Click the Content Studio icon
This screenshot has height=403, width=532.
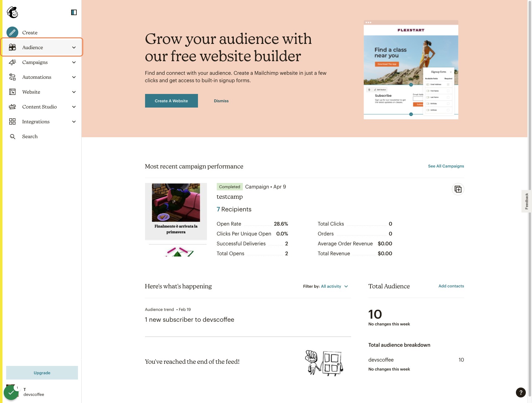tap(12, 107)
